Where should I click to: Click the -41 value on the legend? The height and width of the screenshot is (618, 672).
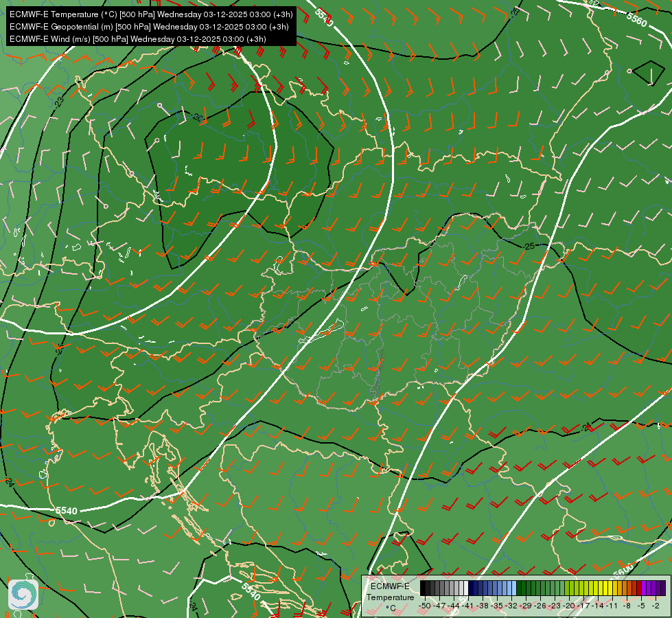[467, 606]
